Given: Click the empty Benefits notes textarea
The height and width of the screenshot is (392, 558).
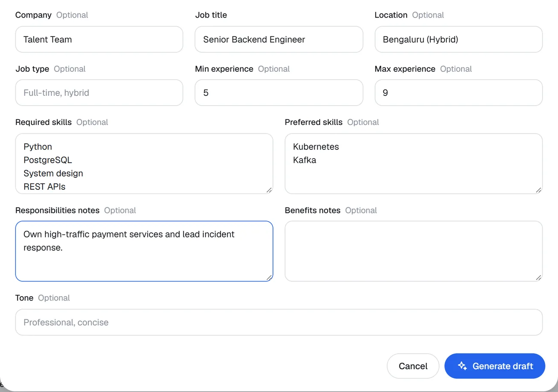Looking at the screenshot, I should point(413,251).
